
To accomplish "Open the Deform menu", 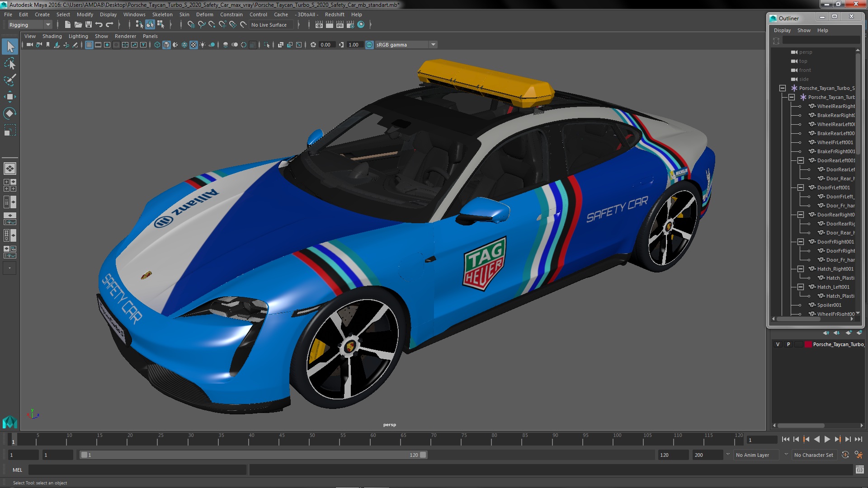I will pyautogui.click(x=204, y=14).
